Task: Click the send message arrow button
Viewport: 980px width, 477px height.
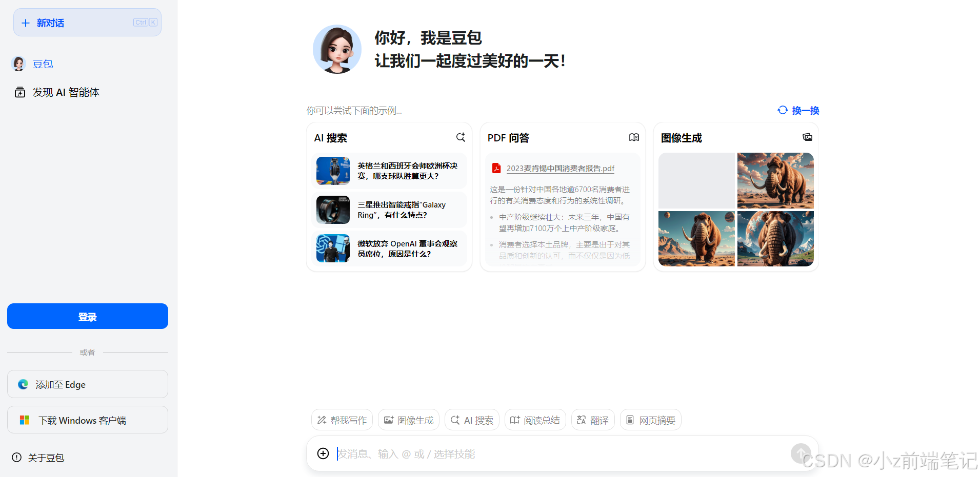Action: (801, 453)
